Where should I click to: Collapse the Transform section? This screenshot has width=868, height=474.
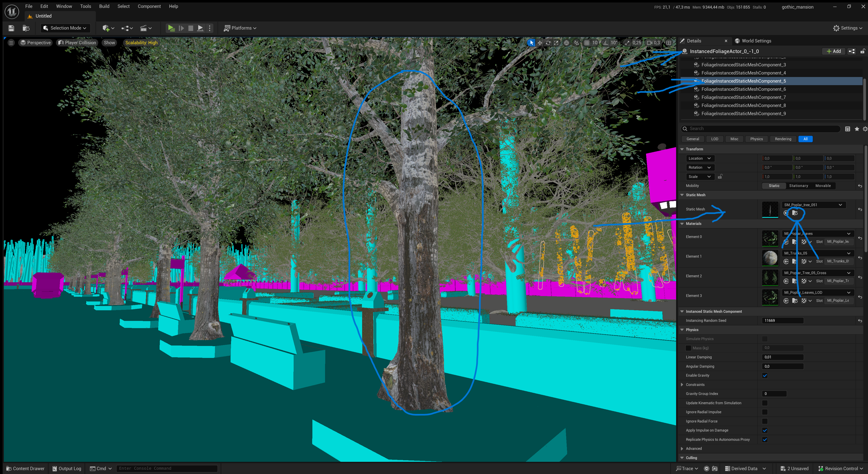pos(682,149)
